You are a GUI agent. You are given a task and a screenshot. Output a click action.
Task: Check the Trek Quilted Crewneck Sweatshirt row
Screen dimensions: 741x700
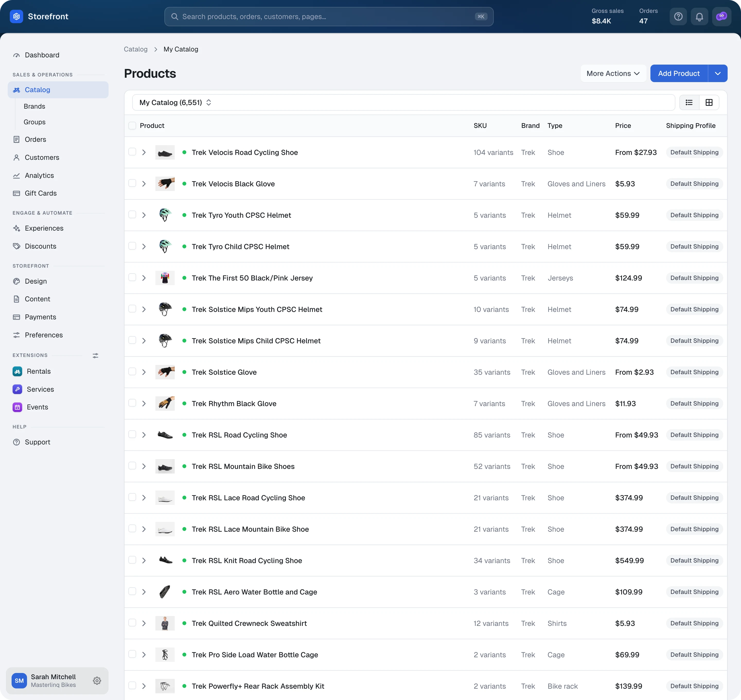click(x=132, y=623)
